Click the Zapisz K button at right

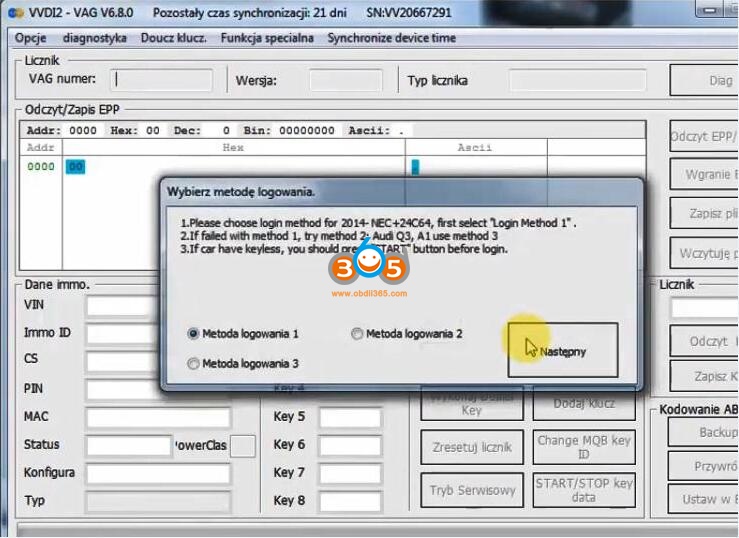[704, 376]
